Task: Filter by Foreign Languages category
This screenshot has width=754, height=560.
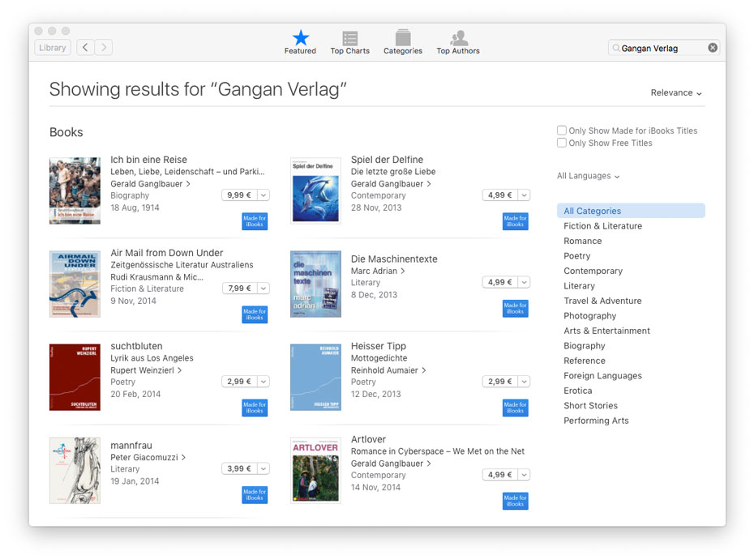Action: click(x=602, y=376)
